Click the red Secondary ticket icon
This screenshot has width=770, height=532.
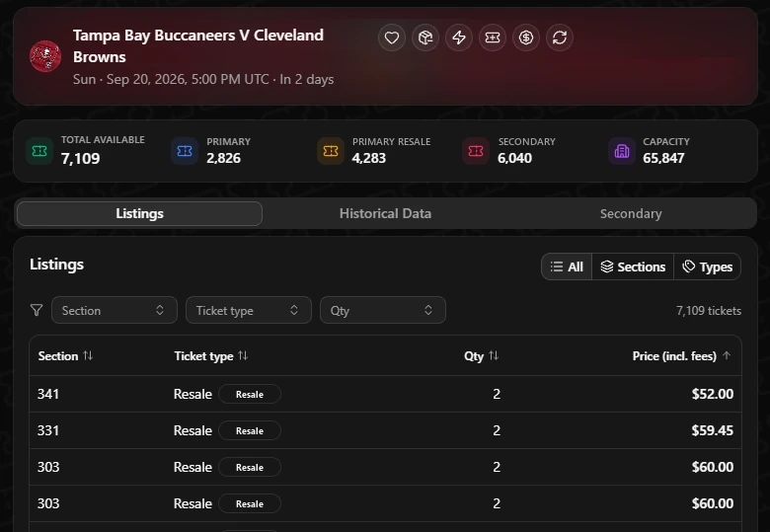(x=476, y=151)
